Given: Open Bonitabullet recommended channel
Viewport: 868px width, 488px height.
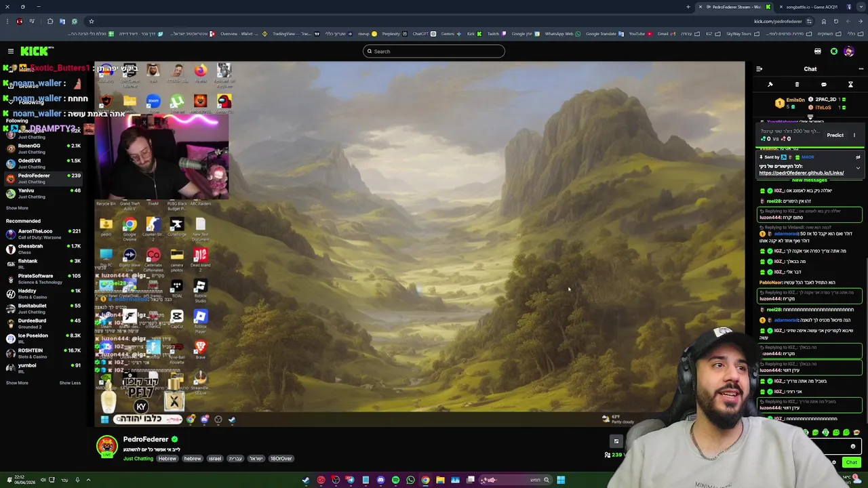Looking at the screenshot, I should click(x=42, y=308).
